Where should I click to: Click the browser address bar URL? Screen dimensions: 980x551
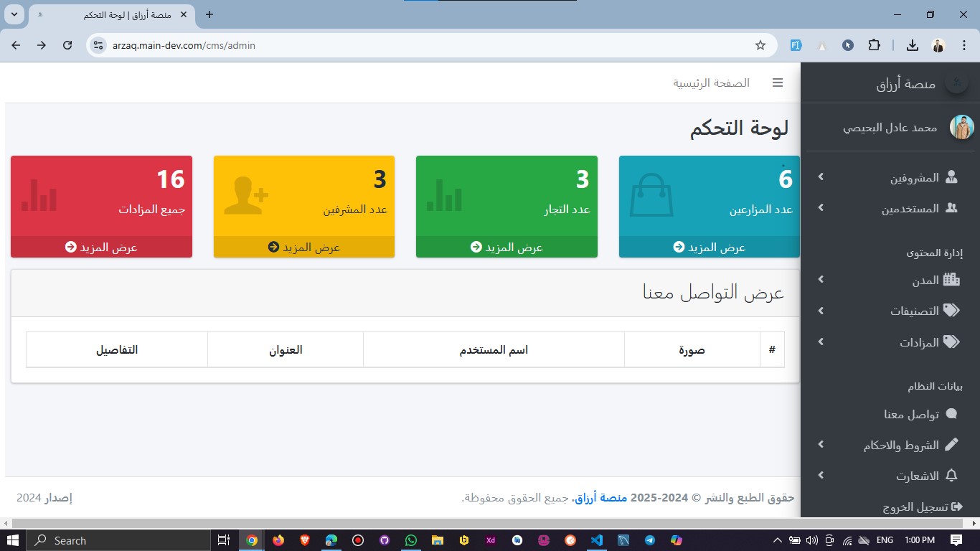(184, 45)
